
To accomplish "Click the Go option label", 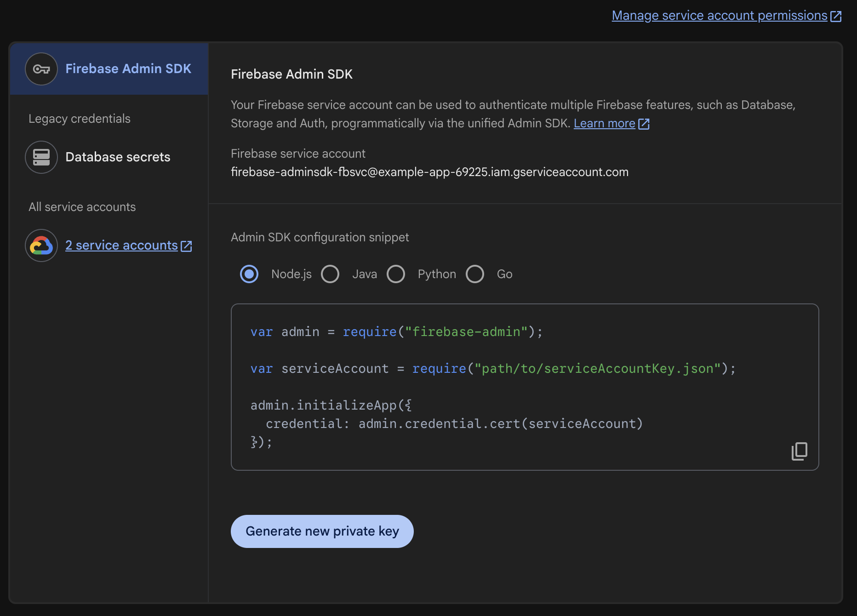I will pos(504,274).
